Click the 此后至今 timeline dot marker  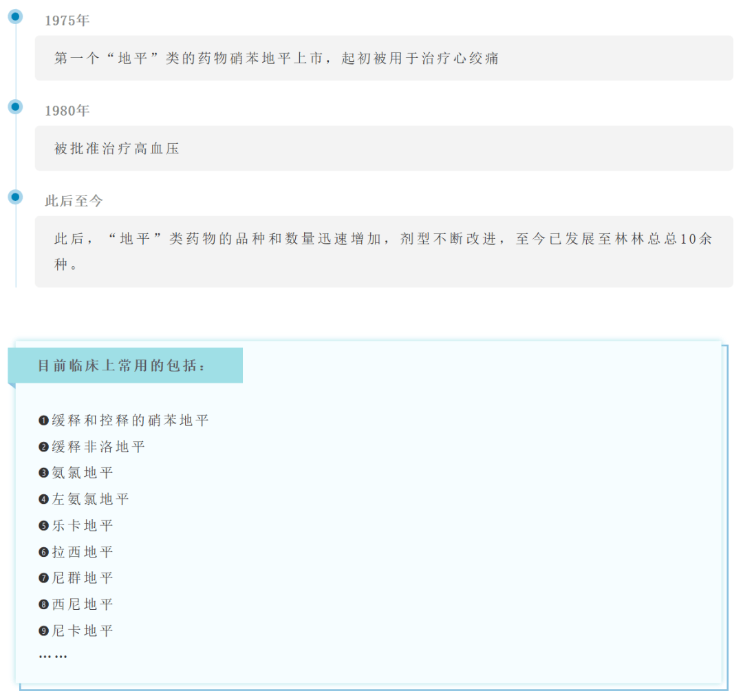coord(14,195)
